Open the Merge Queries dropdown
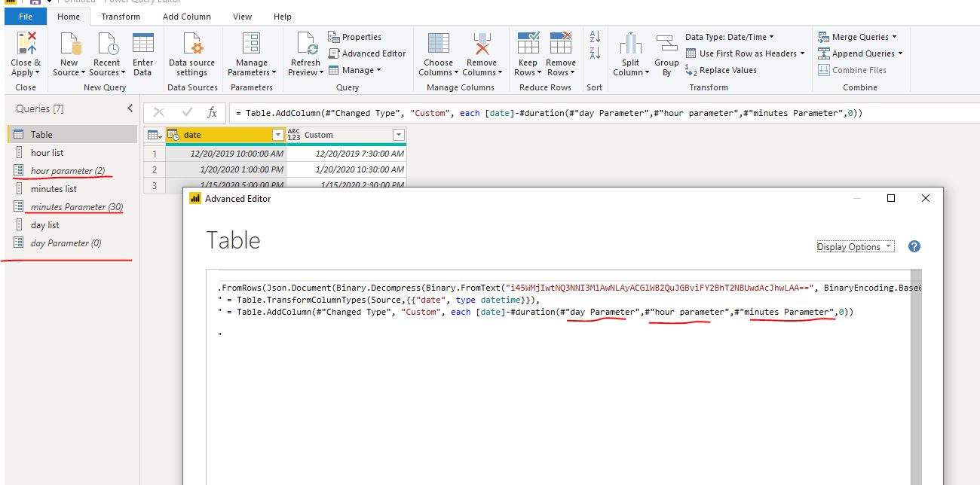 (858, 37)
